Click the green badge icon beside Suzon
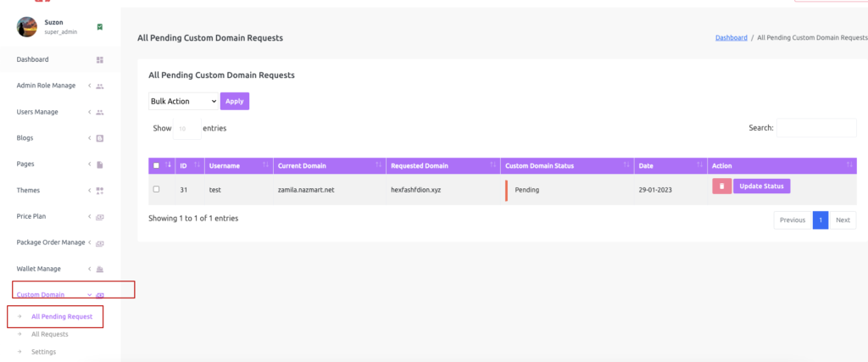 [x=100, y=26]
